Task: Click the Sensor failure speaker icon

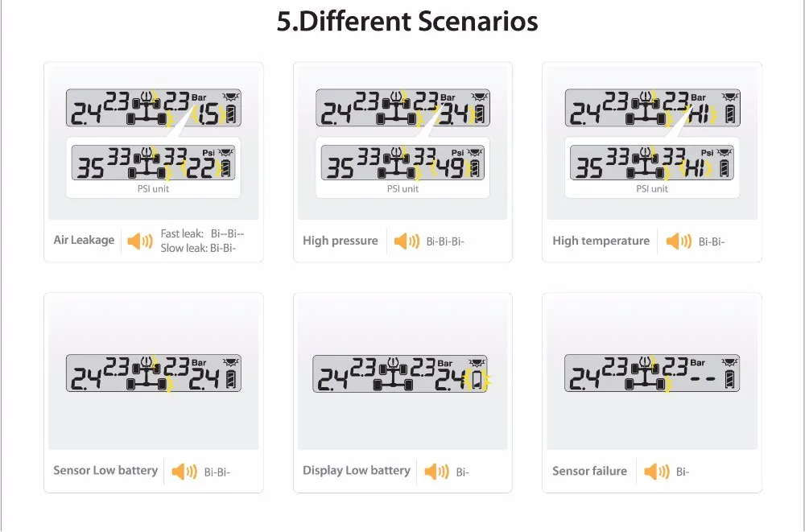Action: (x=657, y=472)
